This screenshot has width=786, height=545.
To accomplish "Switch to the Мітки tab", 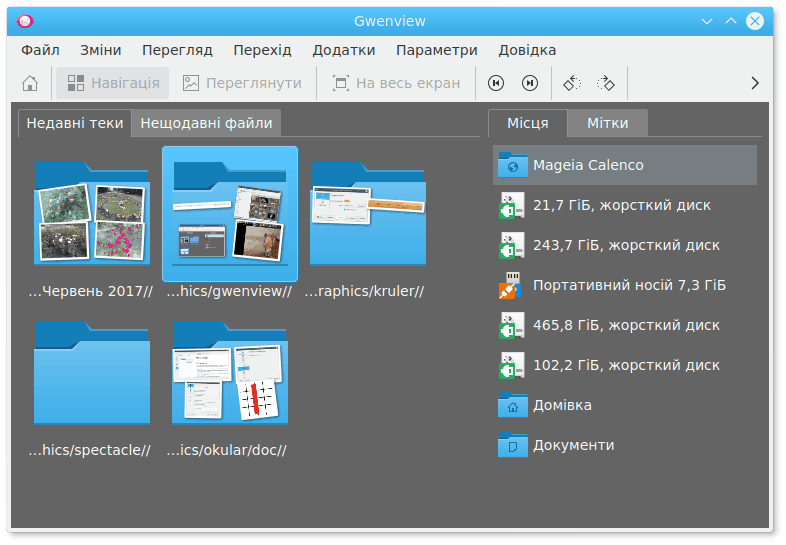I will click(x=607, y=123).
